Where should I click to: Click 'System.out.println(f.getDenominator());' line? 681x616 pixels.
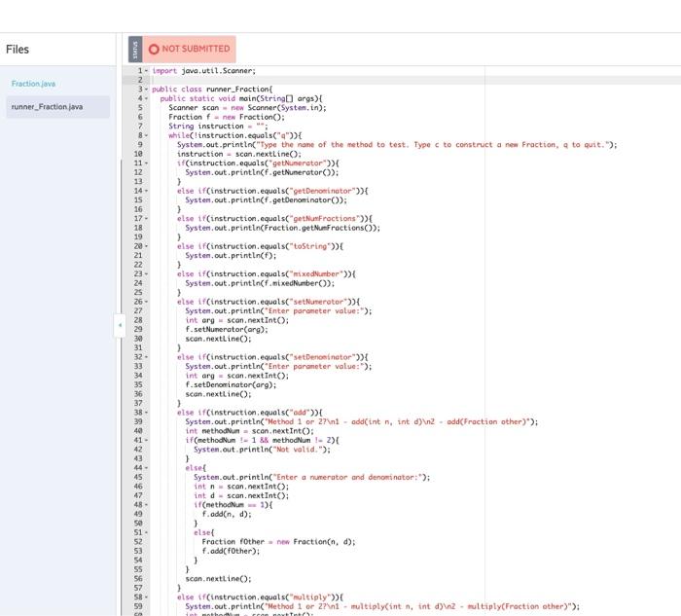[x=266, y=200]
